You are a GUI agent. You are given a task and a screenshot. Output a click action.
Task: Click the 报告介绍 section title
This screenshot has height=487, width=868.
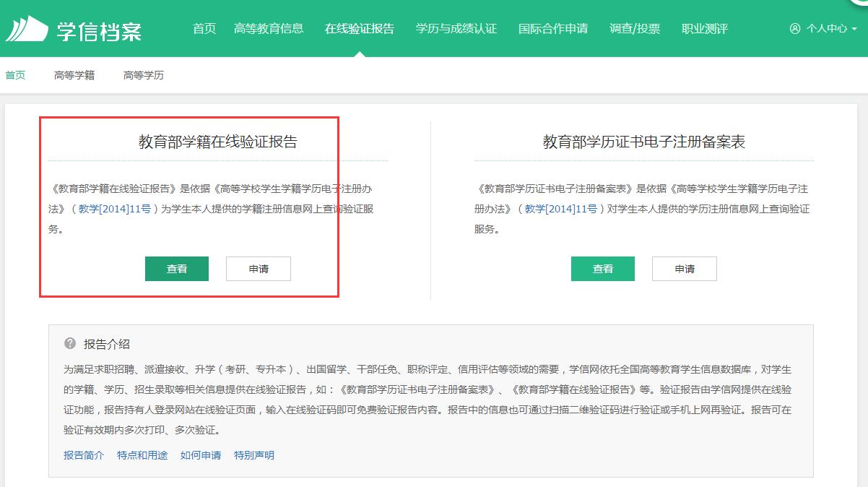pyautogui.click(x=107, y=344)
